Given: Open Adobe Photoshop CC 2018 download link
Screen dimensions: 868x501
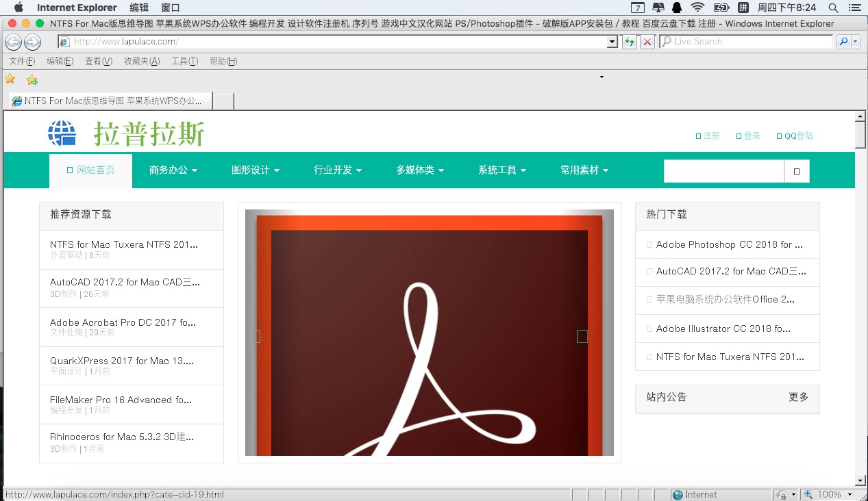Looking at the screenshot, I should click(x=729, y=244).
